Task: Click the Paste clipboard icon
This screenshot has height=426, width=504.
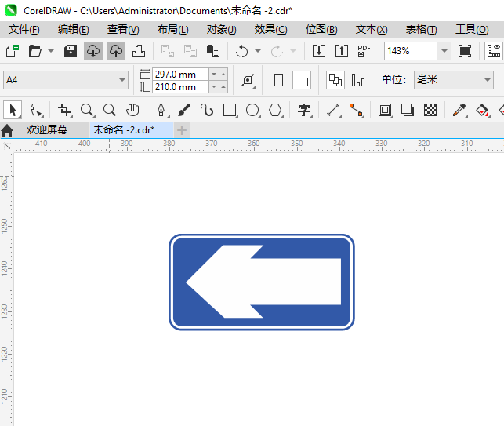Action: coord(212,51)
